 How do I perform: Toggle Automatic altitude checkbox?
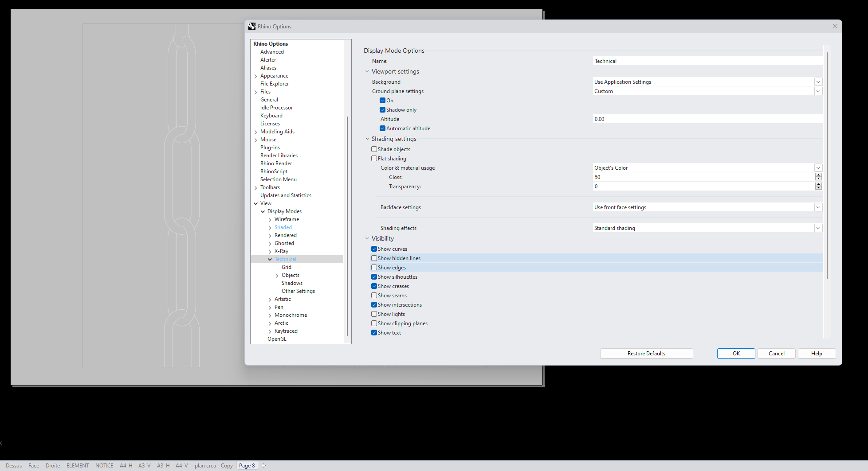tap(382, 128)
